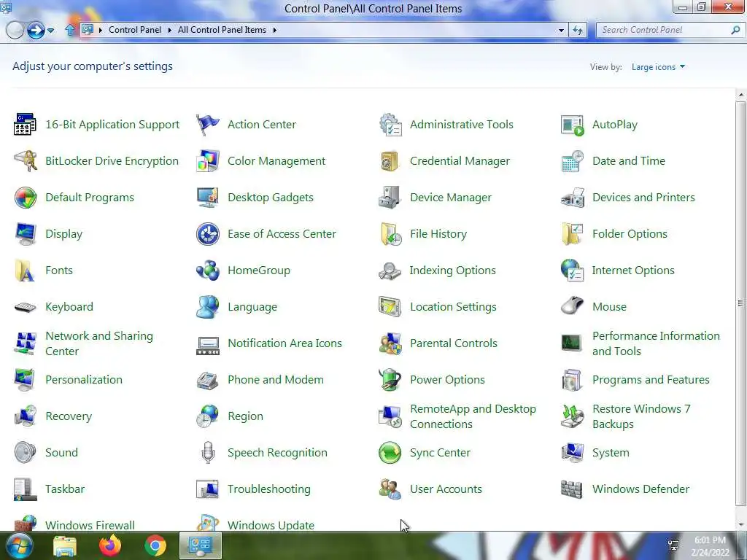Open the Parental Controls link

pos(454,343)
